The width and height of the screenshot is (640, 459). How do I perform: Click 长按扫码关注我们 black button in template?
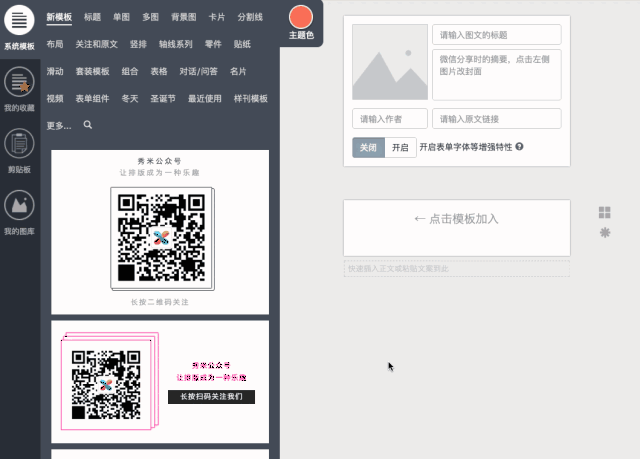(x=211, y=397)
